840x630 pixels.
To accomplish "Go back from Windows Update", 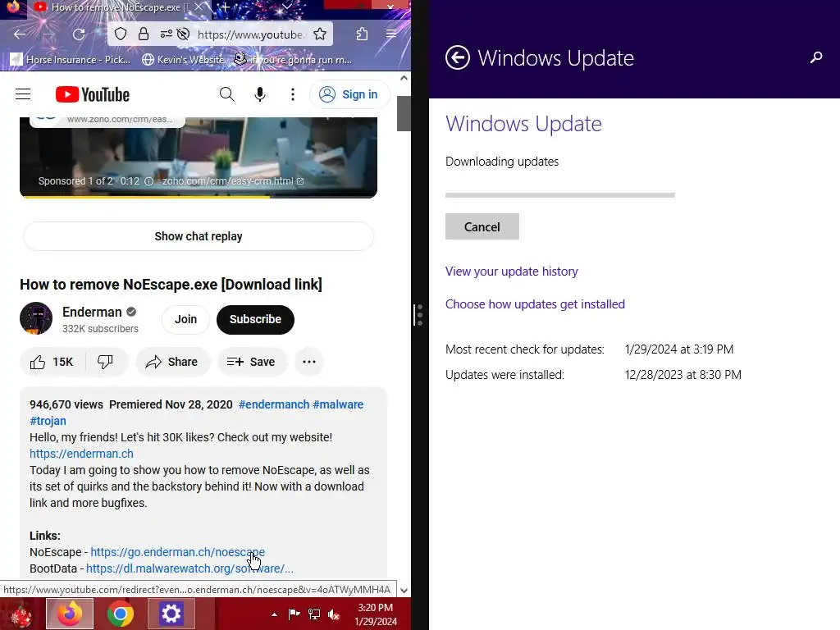I will click(x=458, y=57).
